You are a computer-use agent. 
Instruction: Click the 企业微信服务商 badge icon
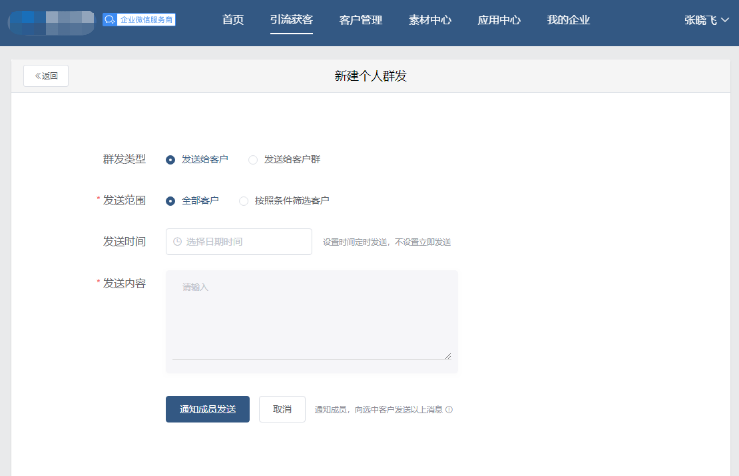(139, 19)
